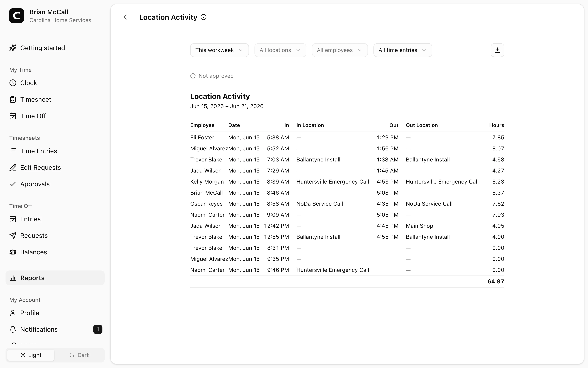
Task: Click the In Location column header
Action: tap(310, 125)
